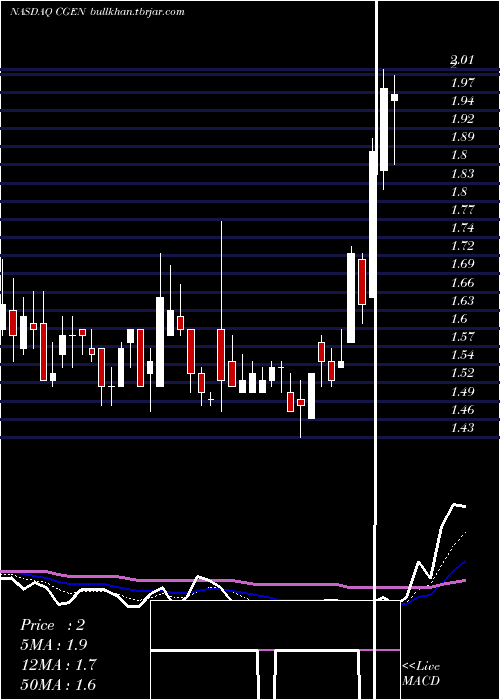Image resolution: width=500 pixels, height=700 pixels.
Task: Select the 1.83 price label
Action: coord(462,174)
